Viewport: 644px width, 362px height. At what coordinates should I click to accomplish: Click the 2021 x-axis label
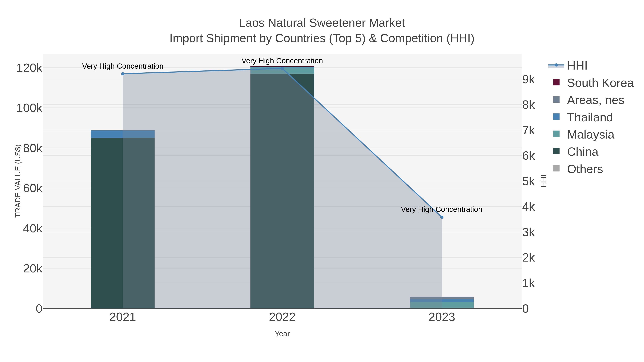[123, 317]
